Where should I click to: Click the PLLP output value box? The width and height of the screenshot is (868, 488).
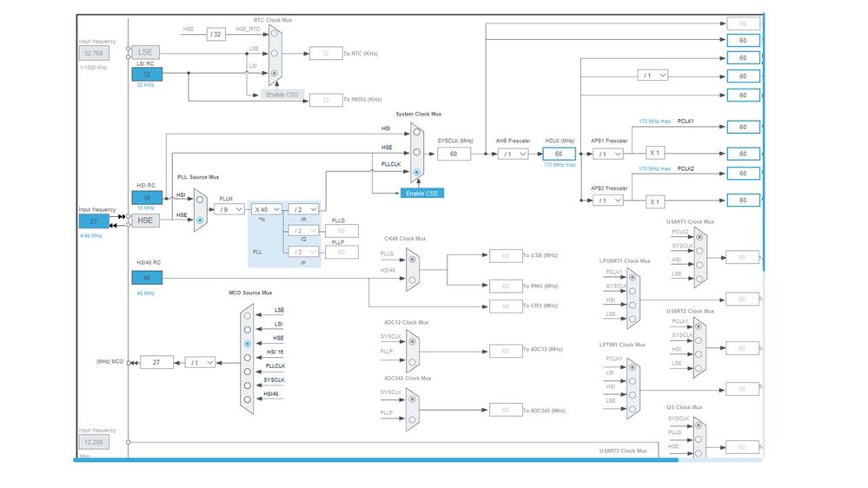click(341, 253)
